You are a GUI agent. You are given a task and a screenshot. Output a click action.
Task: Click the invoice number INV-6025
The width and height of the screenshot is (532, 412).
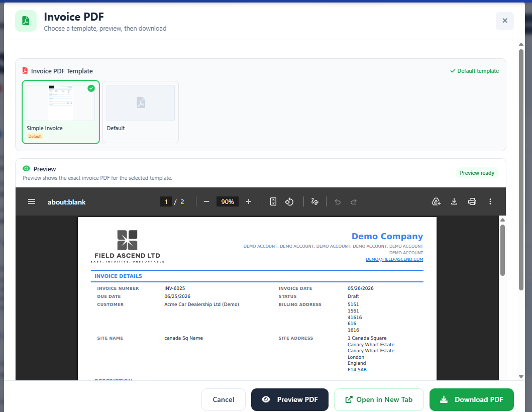pyautogui.click(x=175, y=288)
